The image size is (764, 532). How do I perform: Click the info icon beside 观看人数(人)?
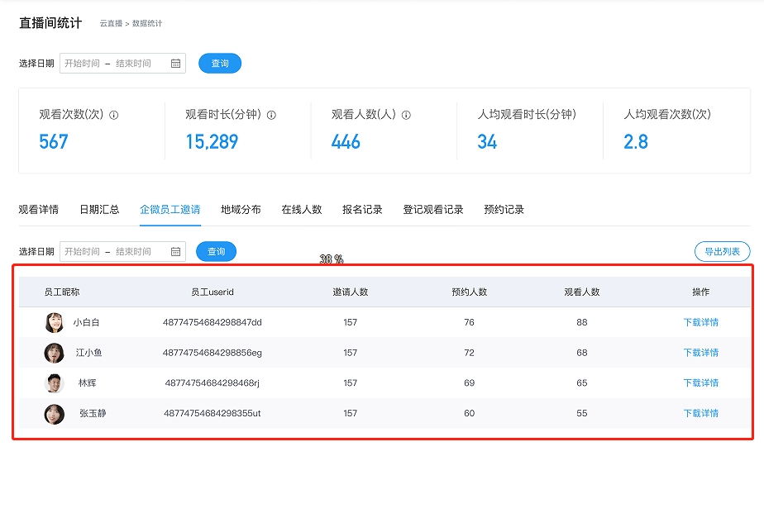(405, 115)
